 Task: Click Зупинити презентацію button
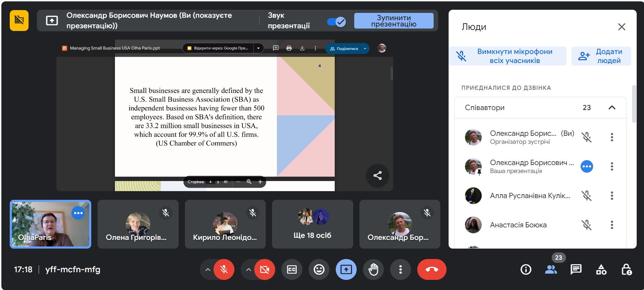pos(394,21)
